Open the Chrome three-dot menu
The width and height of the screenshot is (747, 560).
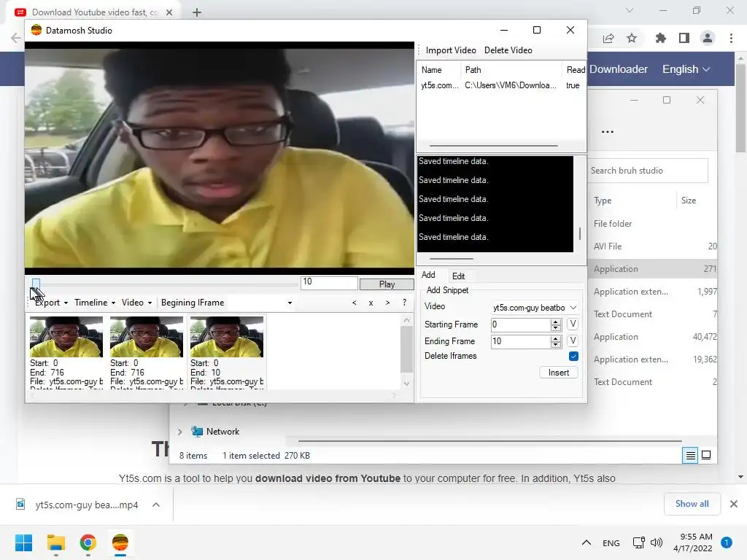[731, 38]
